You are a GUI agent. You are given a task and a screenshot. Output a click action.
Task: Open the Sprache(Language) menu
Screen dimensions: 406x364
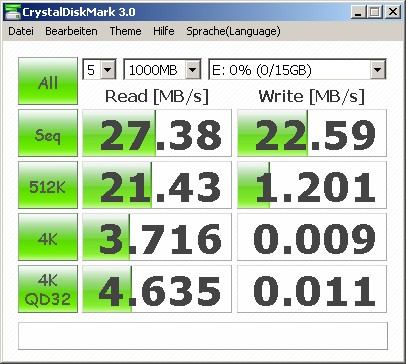coord(233,31)
